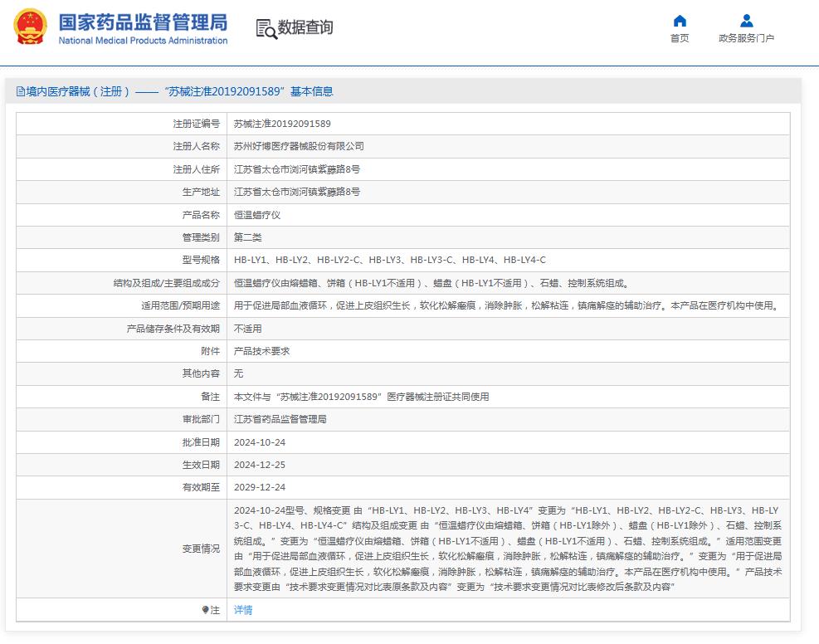Viewport: 819px width, 644px height.
Task: Click the 产品技术要求 attachment text
Action: [260, 350]
